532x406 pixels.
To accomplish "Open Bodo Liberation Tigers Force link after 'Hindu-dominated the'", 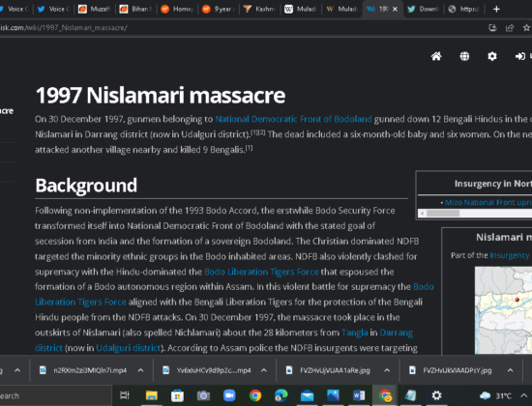I will (x=261, y=272).
